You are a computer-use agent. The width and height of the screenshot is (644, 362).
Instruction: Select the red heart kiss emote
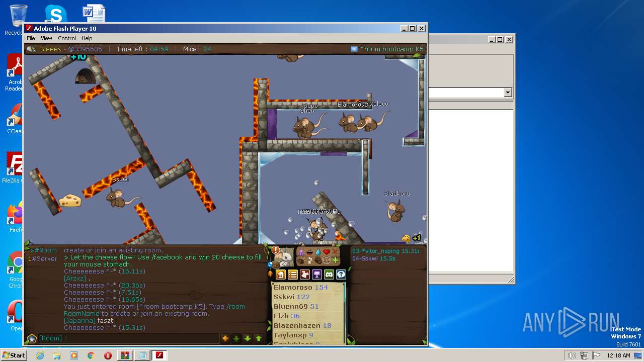point(327,252)
